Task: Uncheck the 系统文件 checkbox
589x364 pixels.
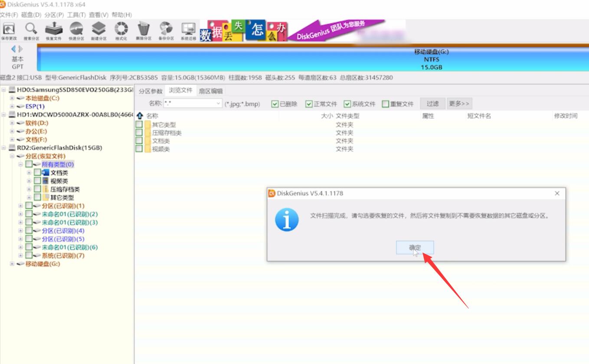Action: (x=347, y=104)
